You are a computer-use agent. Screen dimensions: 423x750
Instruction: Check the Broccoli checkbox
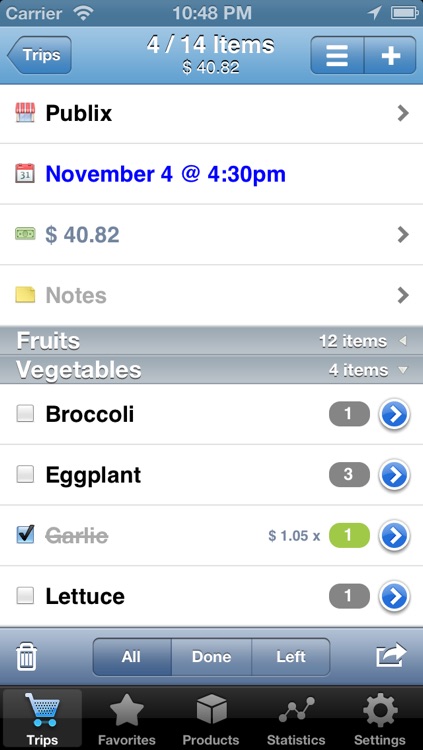coord(25,414)
